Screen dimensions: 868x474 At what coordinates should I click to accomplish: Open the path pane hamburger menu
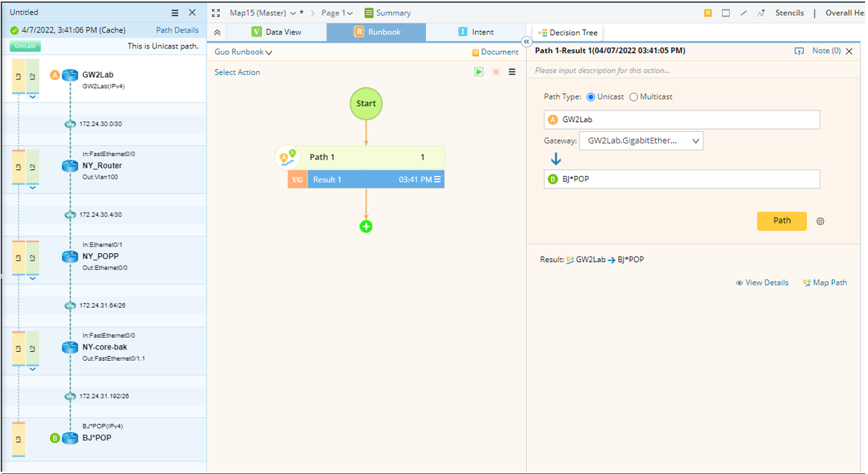pyautogui.click(x=175, y=13)
